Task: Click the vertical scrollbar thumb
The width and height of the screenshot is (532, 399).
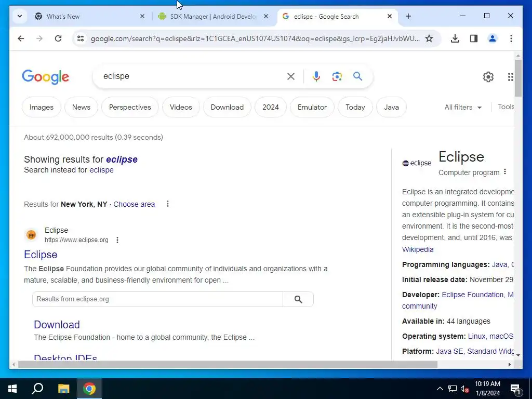Action: pos(518,78)
